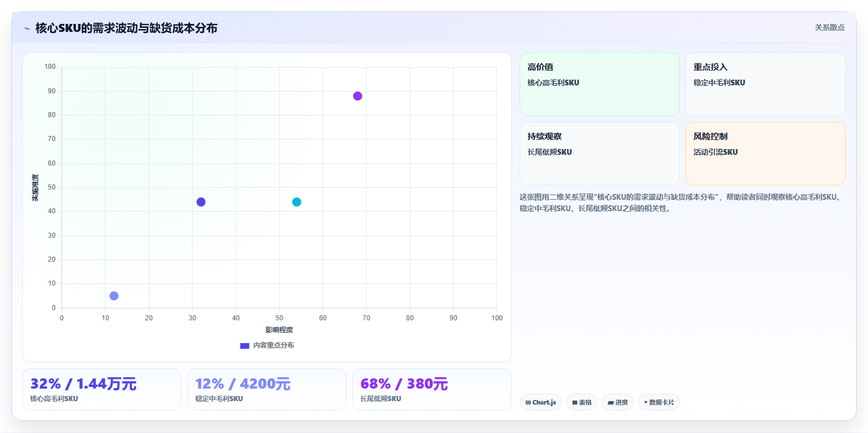Click the 68% / 380元 stat card
The height and width of the screenshot is (433, 868).
(x=432, y=389)
